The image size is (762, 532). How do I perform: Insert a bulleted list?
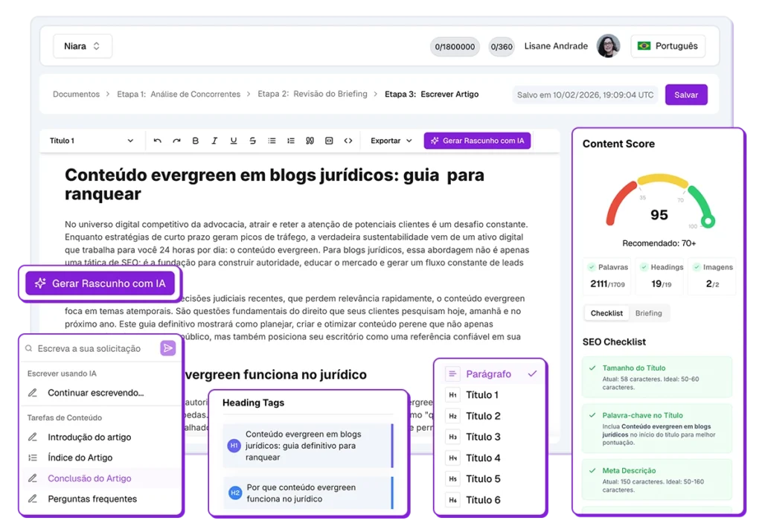pyautogui.click(x=272, y=141)
